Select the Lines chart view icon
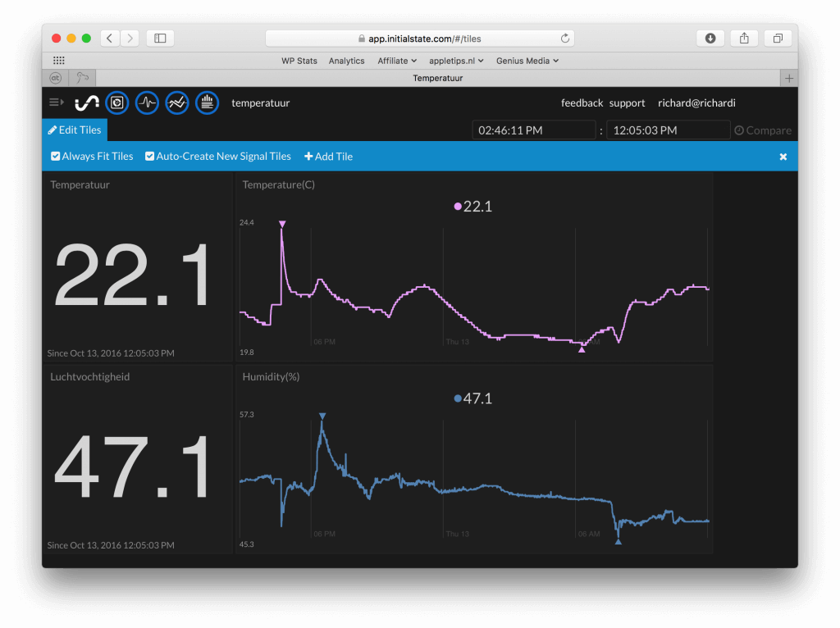Screen dimensions: 840x628 click(176, 102)
